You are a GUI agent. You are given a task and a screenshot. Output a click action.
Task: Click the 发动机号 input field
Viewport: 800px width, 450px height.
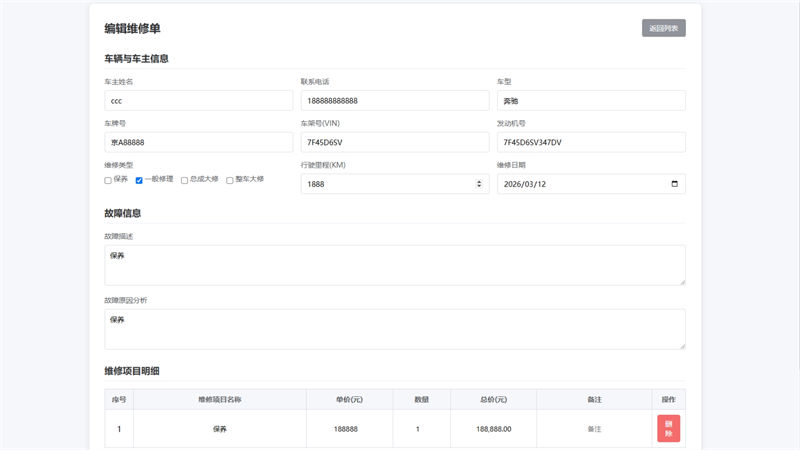click(590, 142)
